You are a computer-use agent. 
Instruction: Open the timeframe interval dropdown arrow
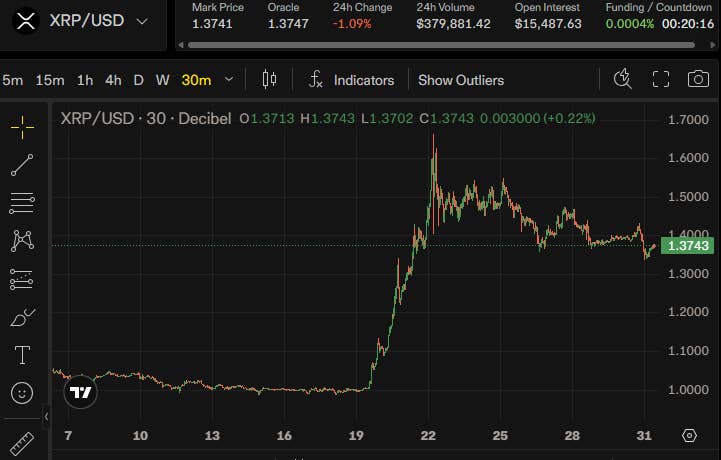click(229, 80)
